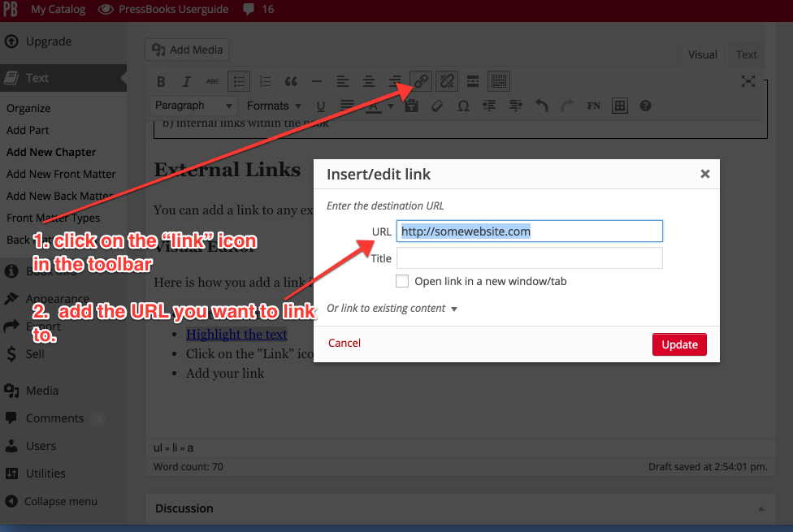This screenshot has width=793, height=532.
Task: Select Add New Chapter
Action: point(51,152)
